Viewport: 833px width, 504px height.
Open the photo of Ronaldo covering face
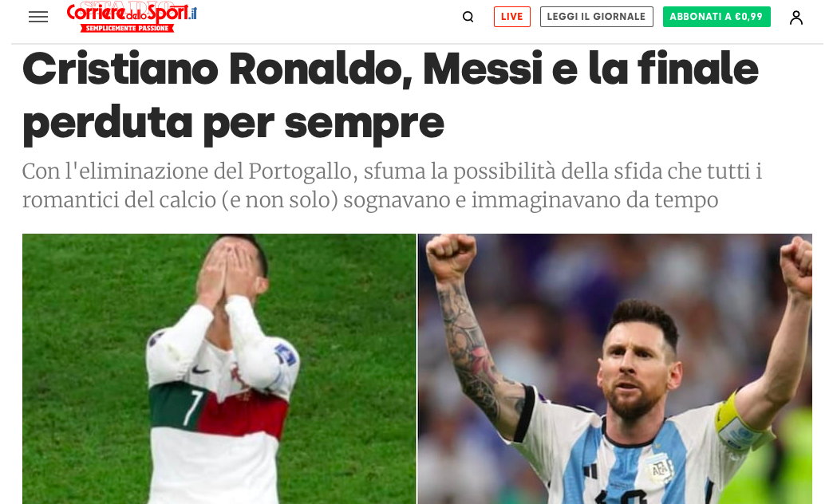pos(219,368)
